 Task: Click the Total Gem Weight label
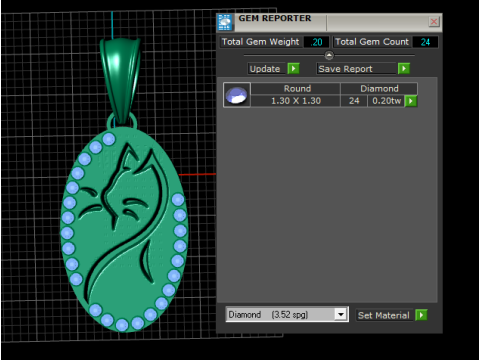pos(261,42)
